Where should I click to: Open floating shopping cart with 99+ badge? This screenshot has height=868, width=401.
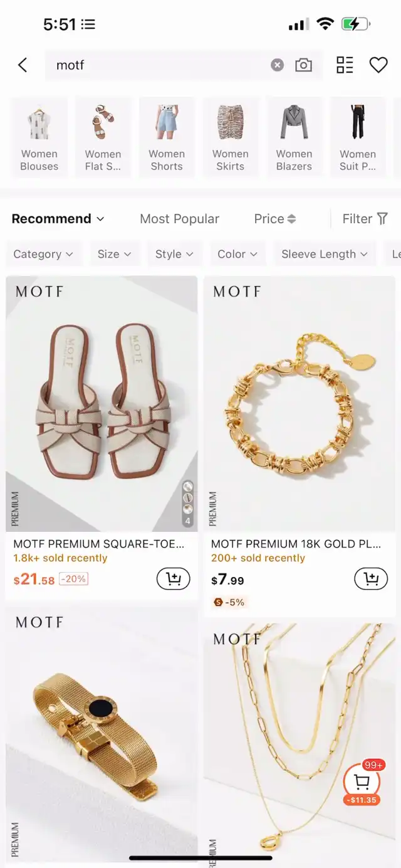(x=362, y=783)
